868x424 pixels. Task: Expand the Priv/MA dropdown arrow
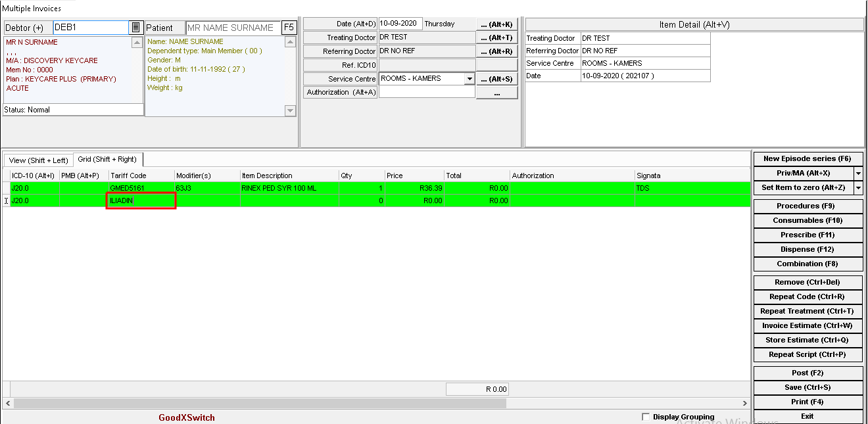pos(857,173)
